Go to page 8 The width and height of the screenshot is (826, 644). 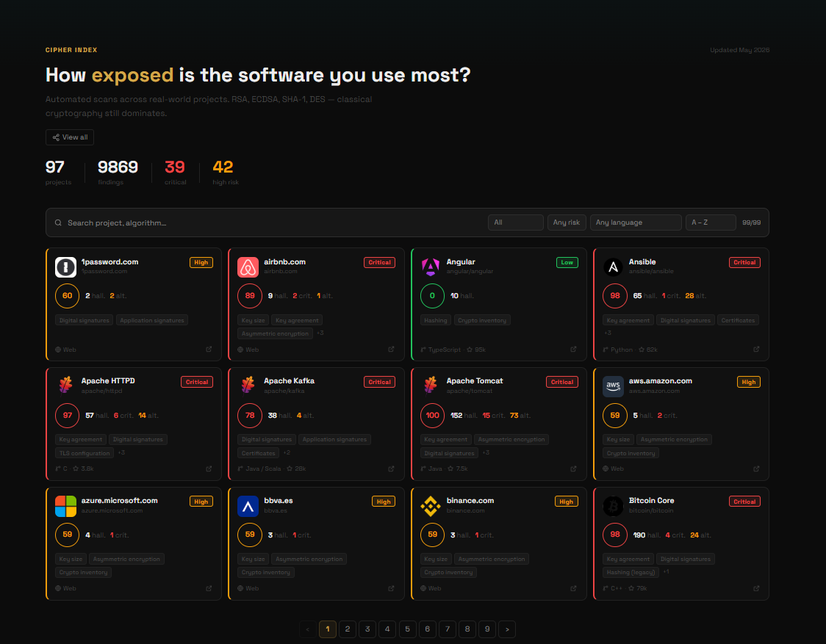click(467, 629)
